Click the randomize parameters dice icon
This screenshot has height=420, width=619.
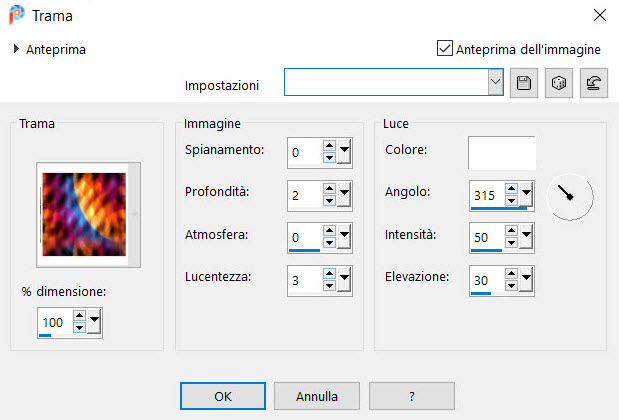(559, 83)
